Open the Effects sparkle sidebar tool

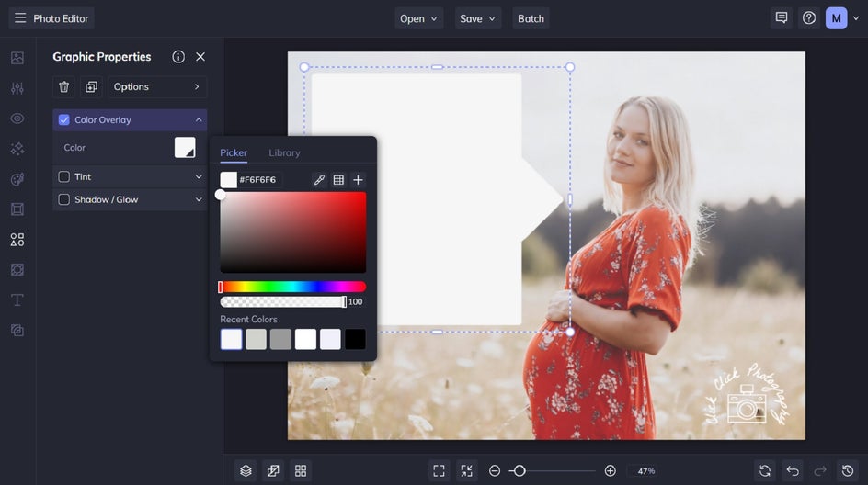17,149
